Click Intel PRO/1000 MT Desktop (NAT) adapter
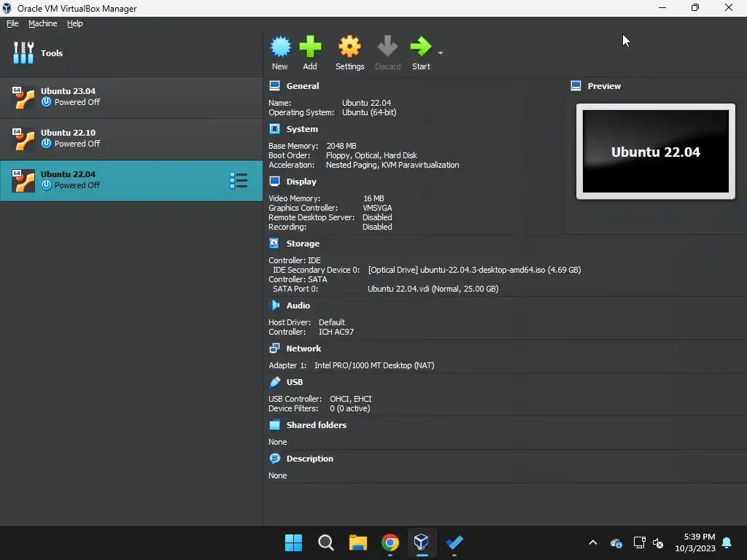This screenshot has width=747, height=560. click(374, 365)
